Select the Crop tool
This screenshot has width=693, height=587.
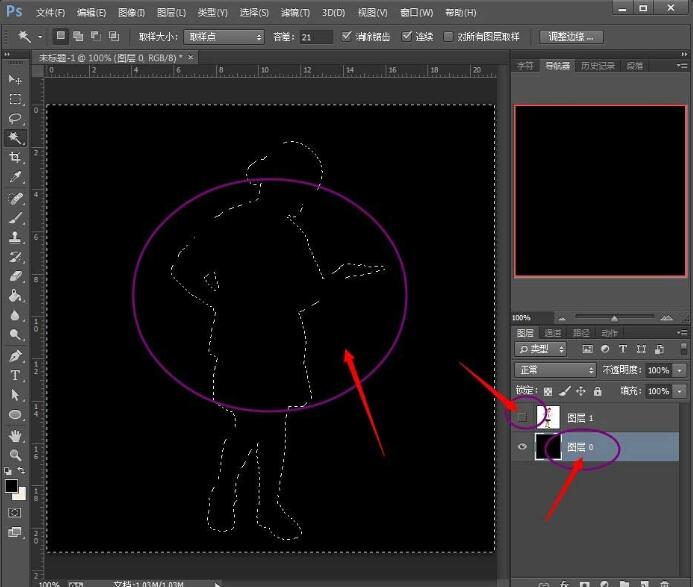point(15,157)
